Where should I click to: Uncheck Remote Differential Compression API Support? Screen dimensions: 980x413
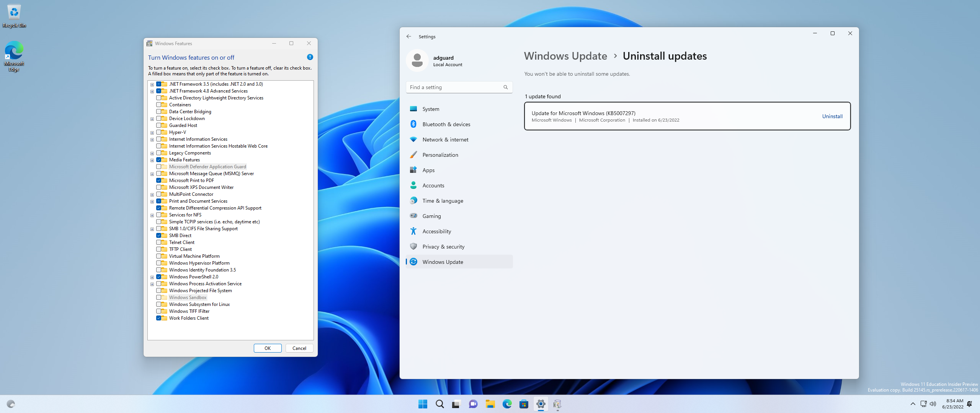[158, 208]
